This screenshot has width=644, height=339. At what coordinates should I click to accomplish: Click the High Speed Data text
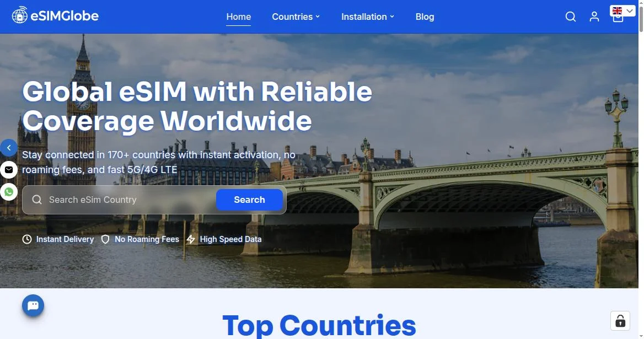click(231, 239)
